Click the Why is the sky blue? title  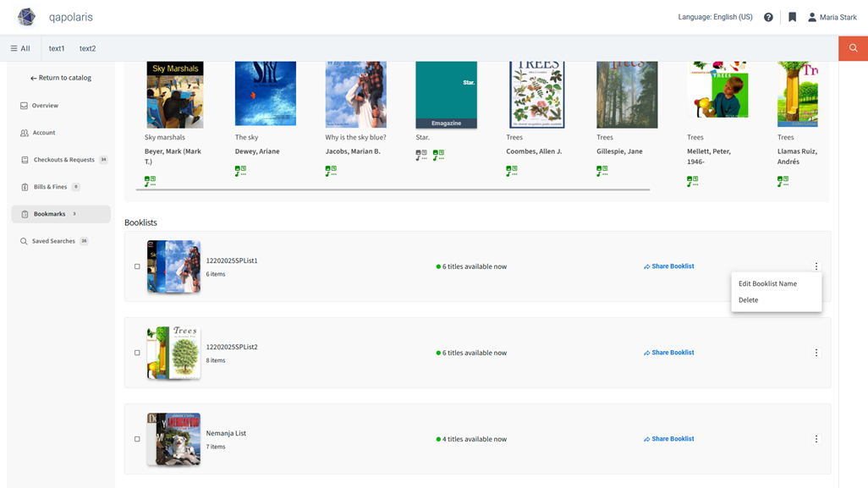click(x=355, y=137)
